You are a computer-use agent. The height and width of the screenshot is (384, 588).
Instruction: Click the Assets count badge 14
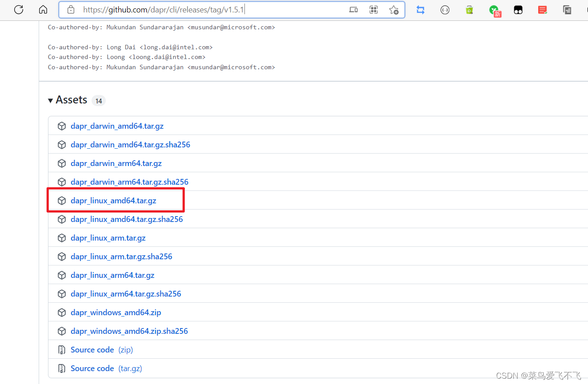pyautogui.click(x=99, y=101)
